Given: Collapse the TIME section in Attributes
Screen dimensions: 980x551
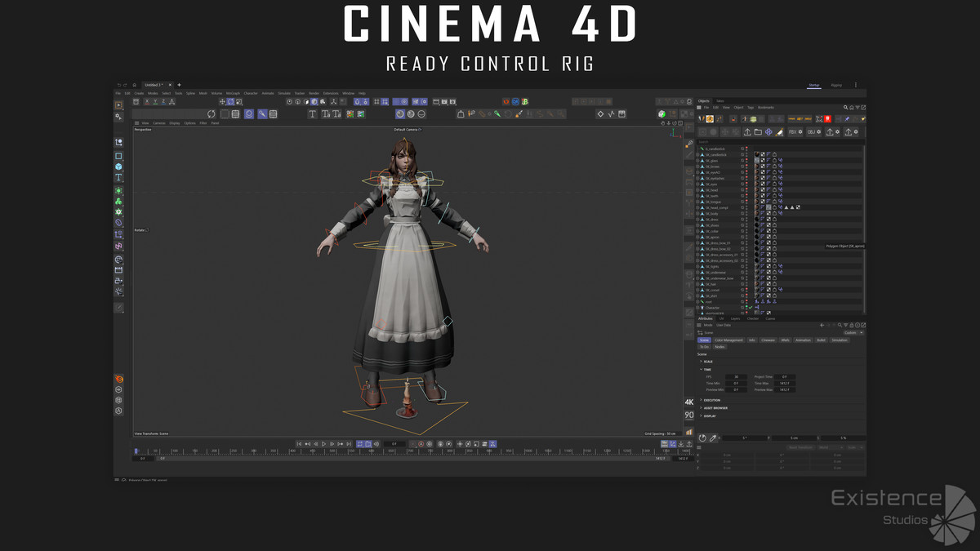Looking at the screenshot, I should [701, 369].
